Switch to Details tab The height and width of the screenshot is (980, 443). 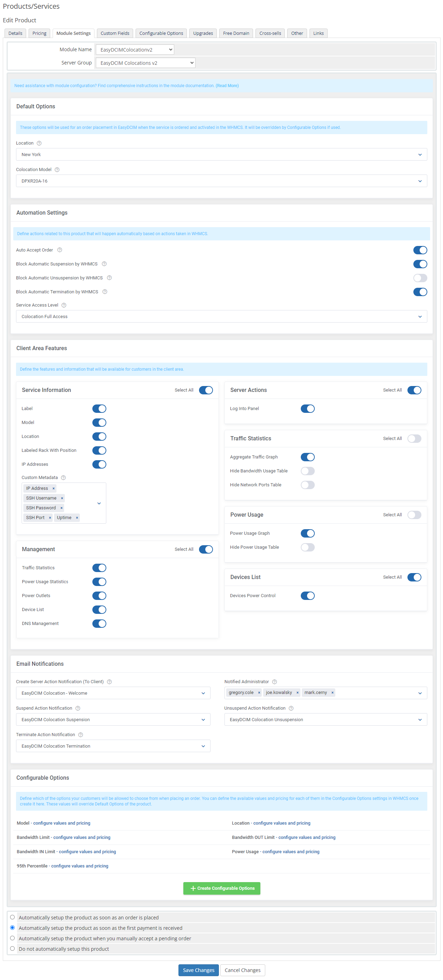(x=16, y=33)
